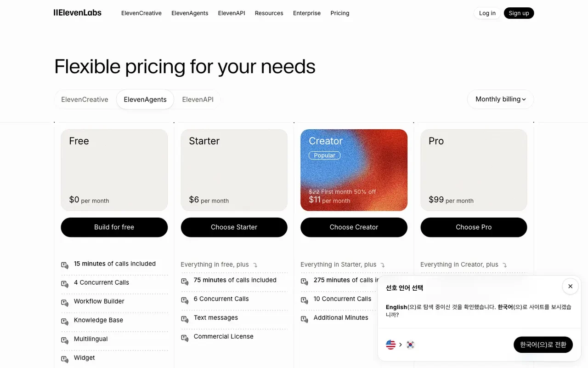Open the Monthly billing dropdown

pos(500,99)
